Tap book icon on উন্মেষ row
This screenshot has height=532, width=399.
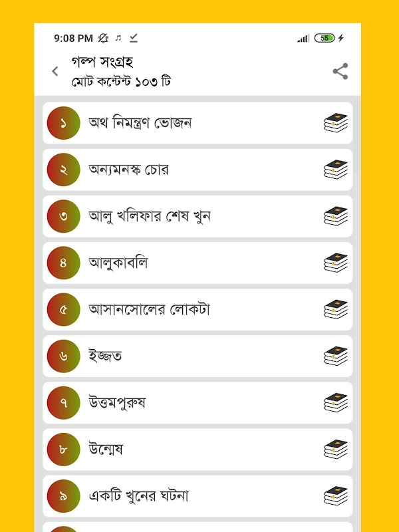coord(336,450)
